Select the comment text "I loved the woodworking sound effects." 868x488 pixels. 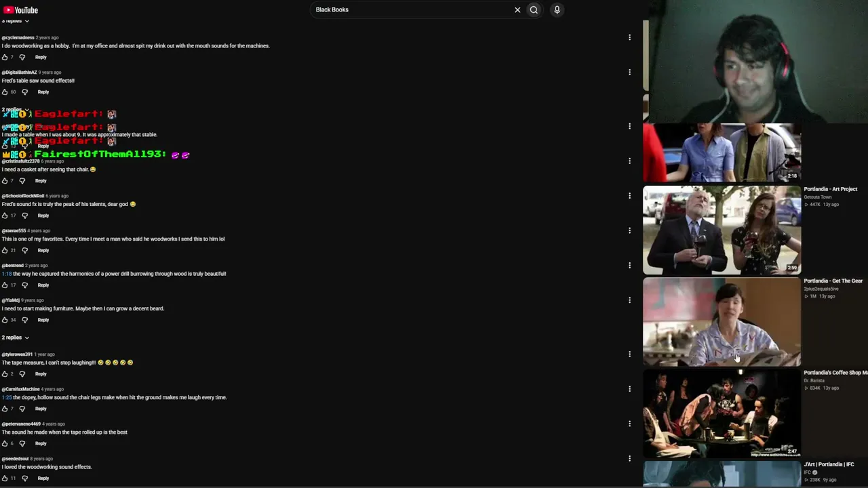[47, 467]
